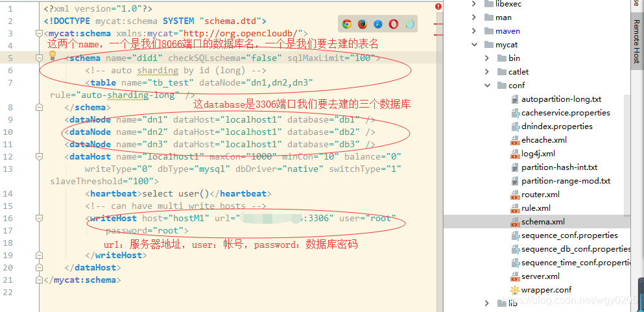
Task: Click the "didi" schema name value
Action: (147, 58)
